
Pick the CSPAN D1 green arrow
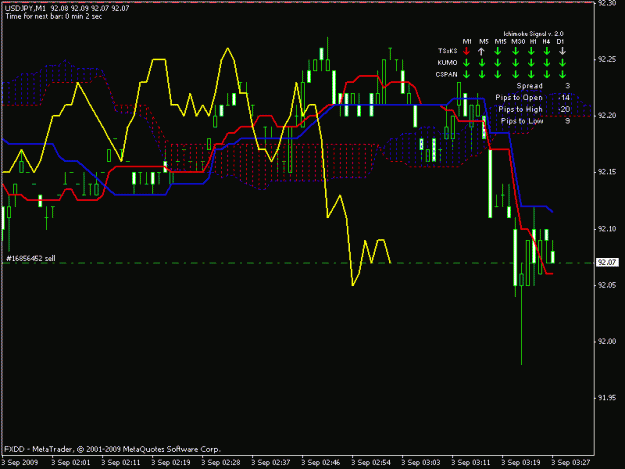(x=562, y=75)
